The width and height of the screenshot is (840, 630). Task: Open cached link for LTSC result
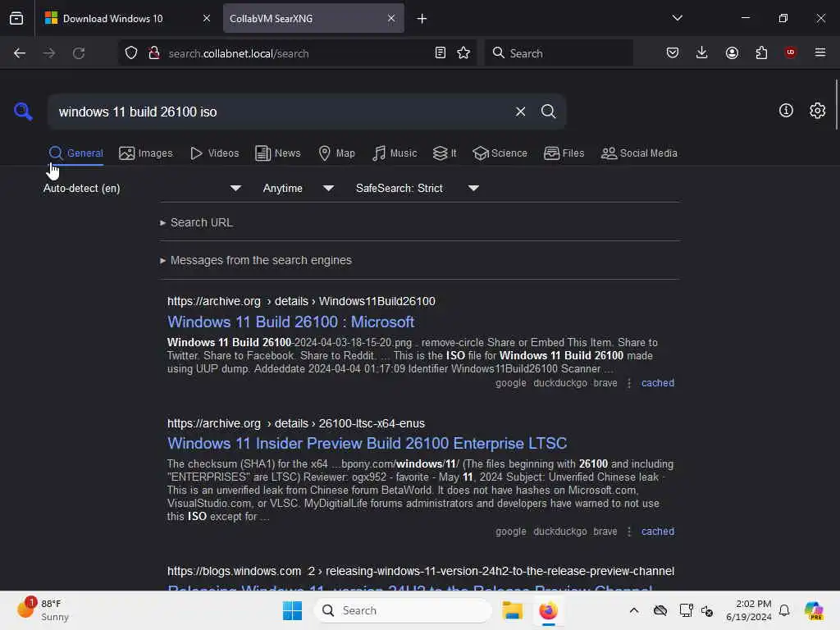(x=658, y=532)
